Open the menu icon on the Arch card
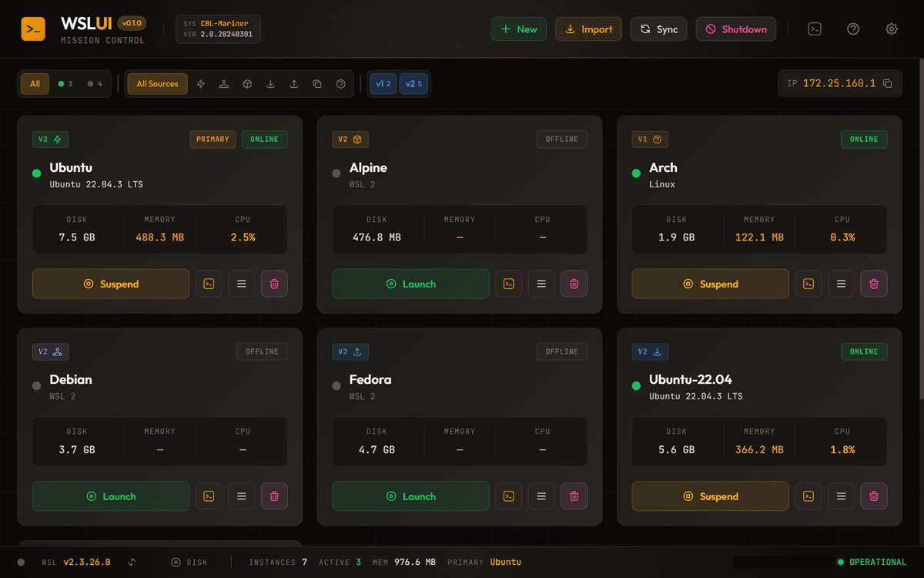Screen dimensions: 924x578 (841, 284)
